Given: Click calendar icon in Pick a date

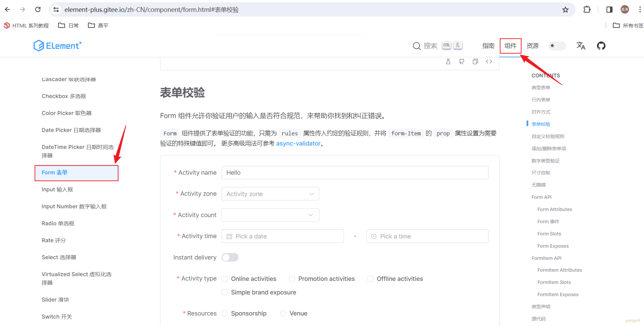Looking at the screenshot, I should coord(229,236).
